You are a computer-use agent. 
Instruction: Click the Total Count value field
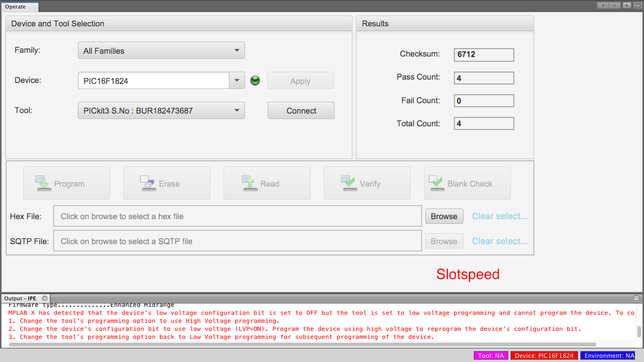tap(484, 123)
